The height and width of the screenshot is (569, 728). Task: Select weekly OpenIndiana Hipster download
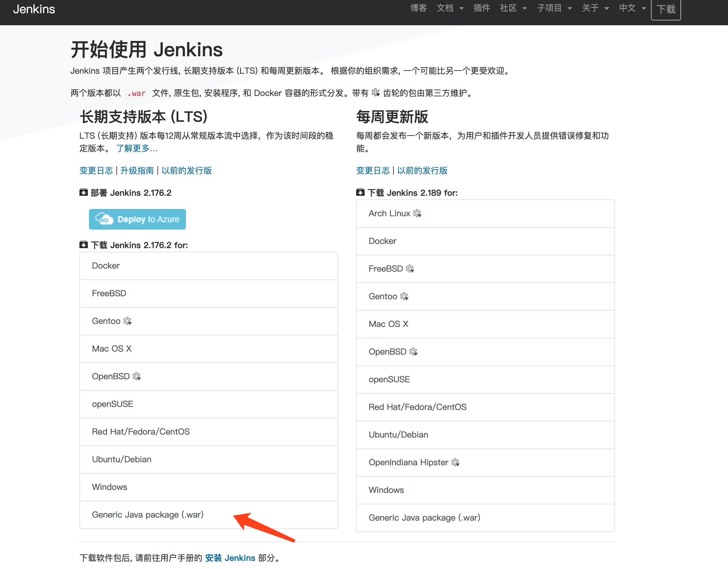point(485,462)
